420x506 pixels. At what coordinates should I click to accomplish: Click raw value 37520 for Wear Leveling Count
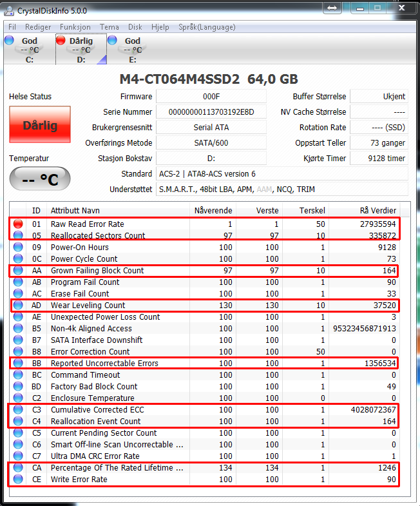tap(385, 306)
